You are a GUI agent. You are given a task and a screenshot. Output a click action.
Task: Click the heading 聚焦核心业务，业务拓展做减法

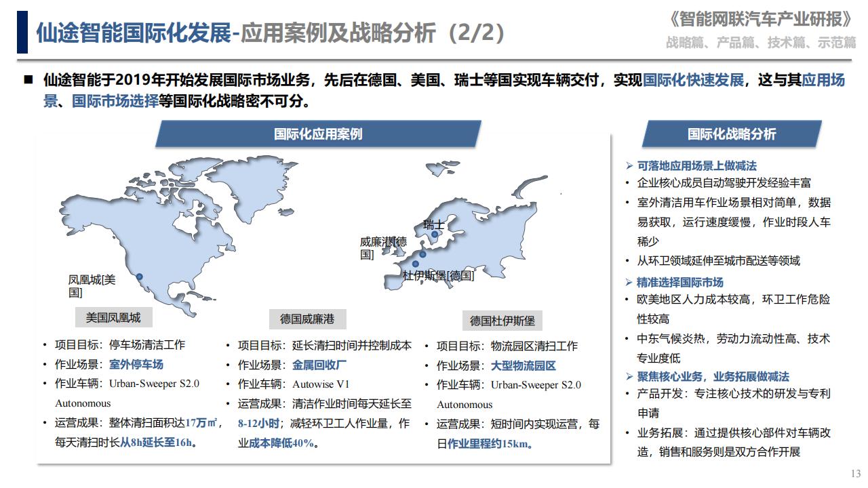pyautogui.click(x=713, y=376)
